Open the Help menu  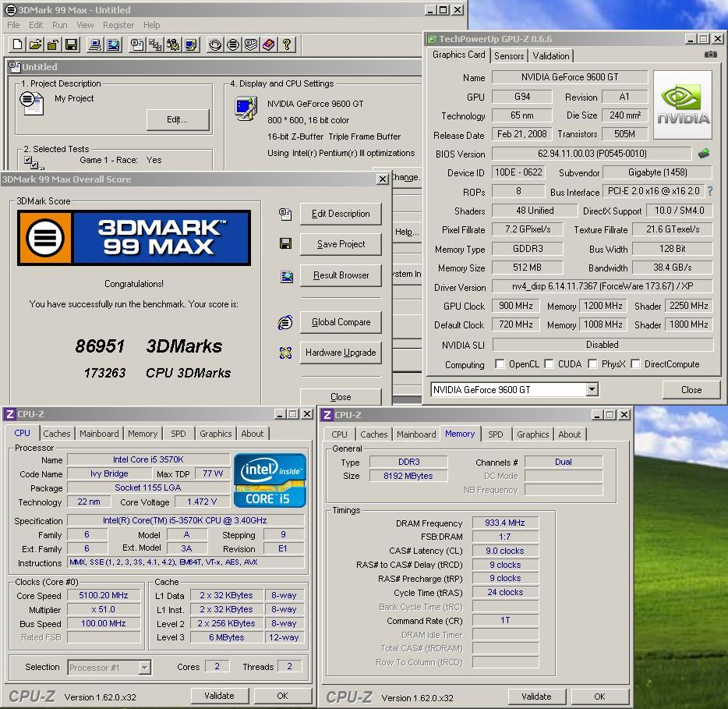[151, 25]
